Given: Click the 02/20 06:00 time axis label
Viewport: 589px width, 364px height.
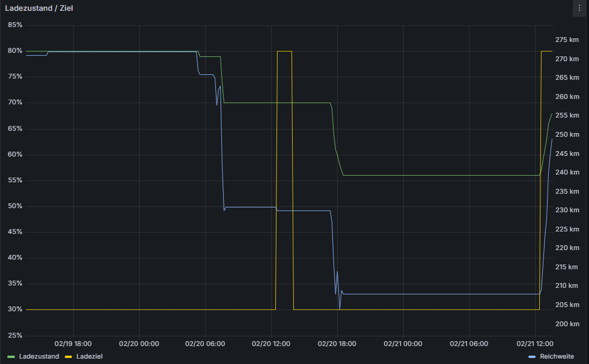Looking at the screenshot, I should 205,344.
